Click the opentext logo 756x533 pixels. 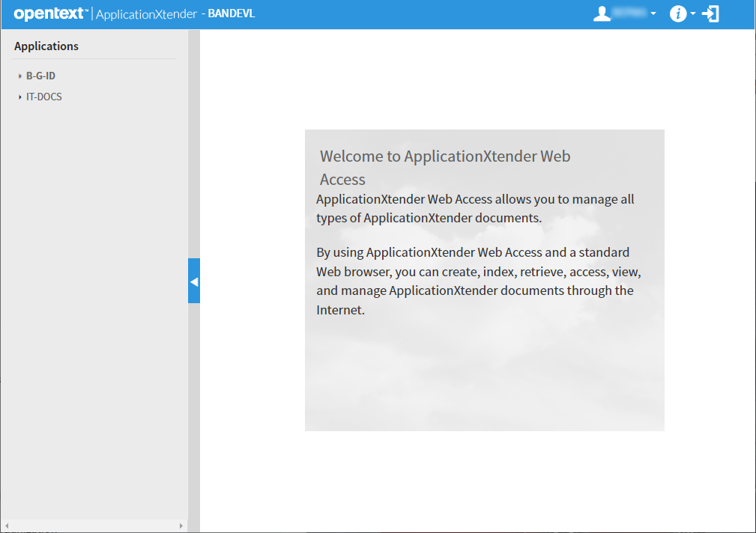tap(50, 13)
